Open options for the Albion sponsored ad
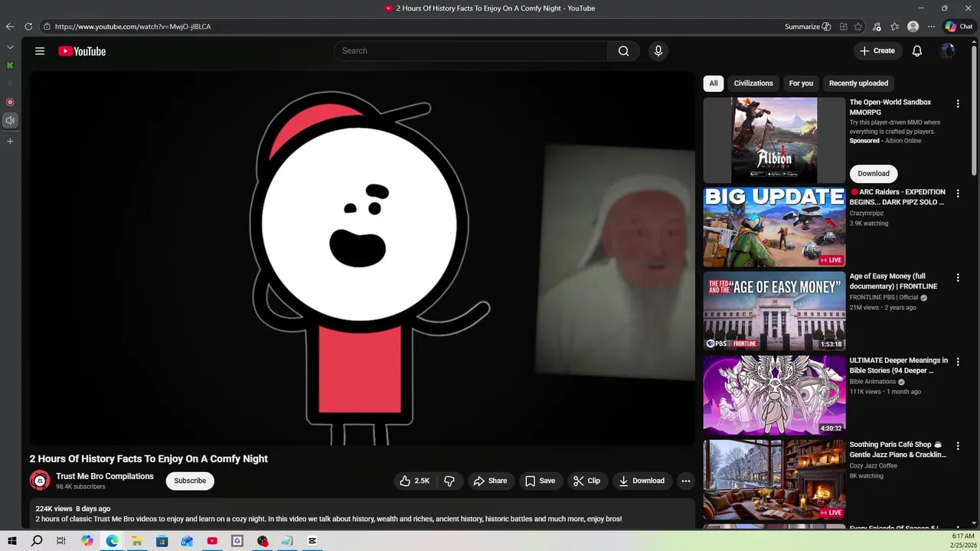Screen dimensions: 980x551 point(957,103)
